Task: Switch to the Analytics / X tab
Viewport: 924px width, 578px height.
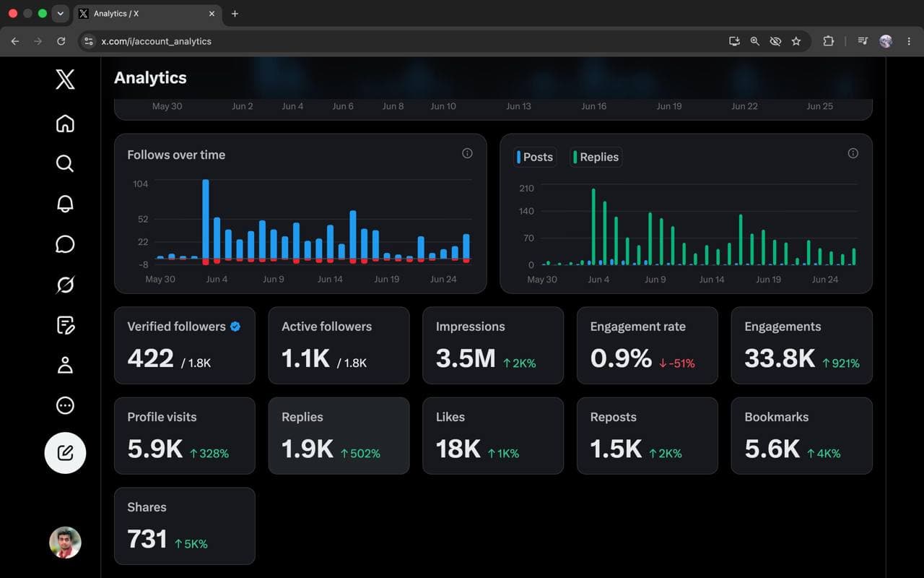Action: [x=147, y=14]
